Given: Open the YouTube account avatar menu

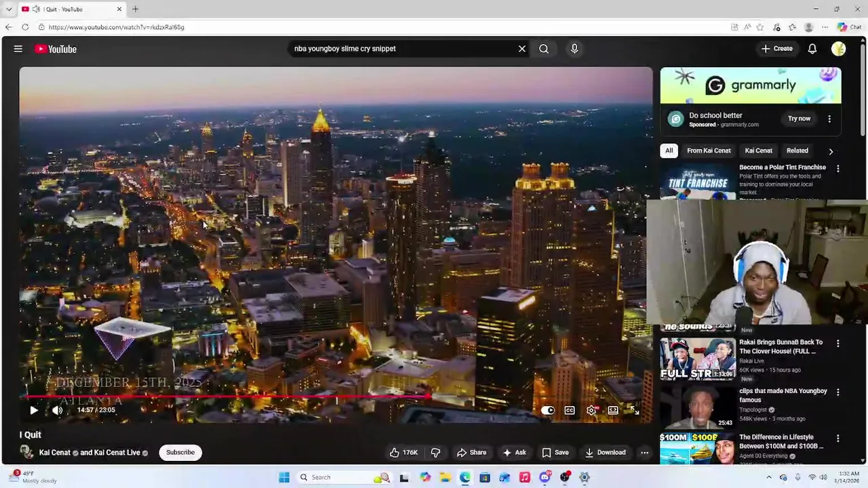Looking at the screenshot, I should tap(839, 49).
